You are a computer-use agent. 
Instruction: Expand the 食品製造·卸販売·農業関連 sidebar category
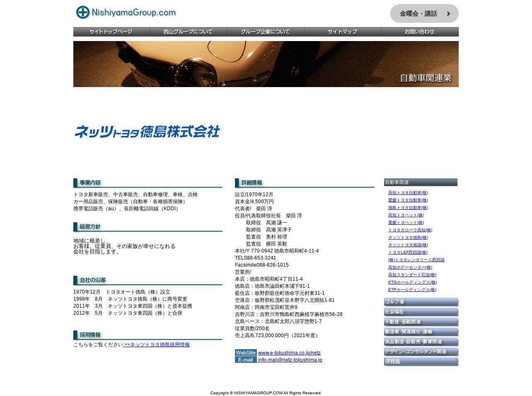click(x=421, y=342)
